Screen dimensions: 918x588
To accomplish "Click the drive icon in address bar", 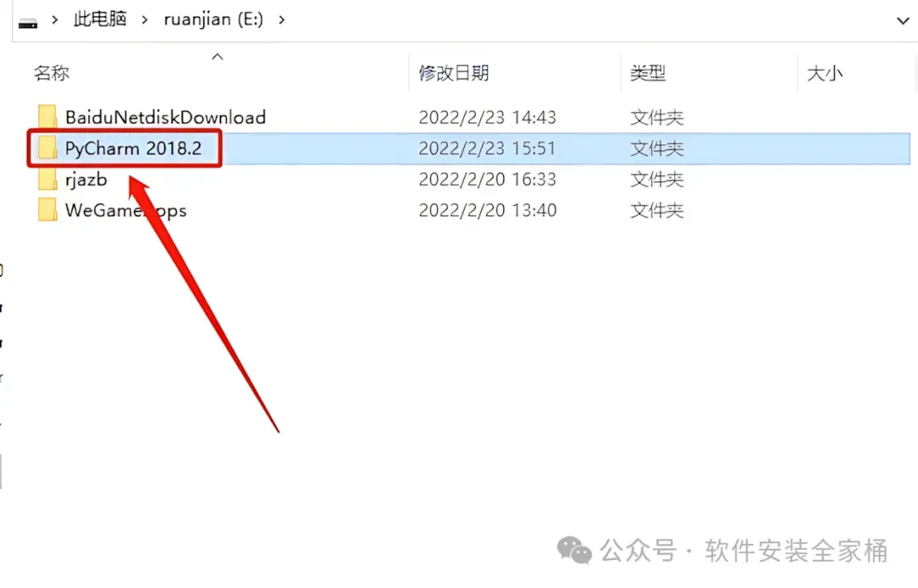I will (x=27, y=24).
